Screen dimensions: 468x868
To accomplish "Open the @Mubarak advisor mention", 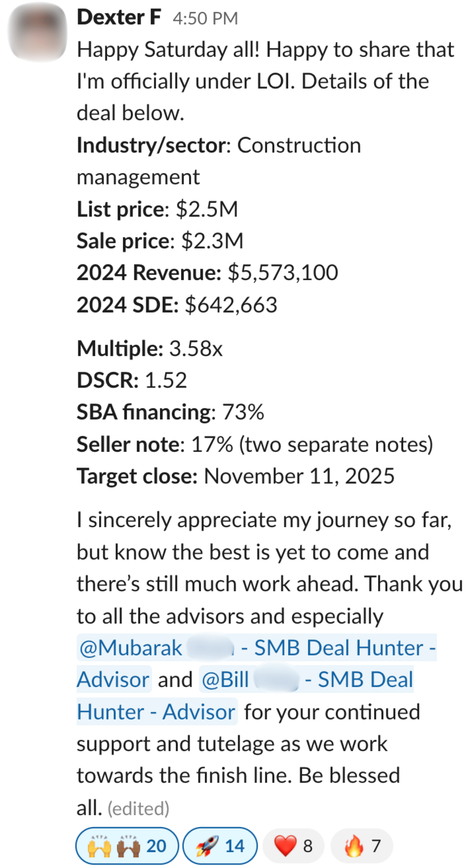I will click(256, 648).
